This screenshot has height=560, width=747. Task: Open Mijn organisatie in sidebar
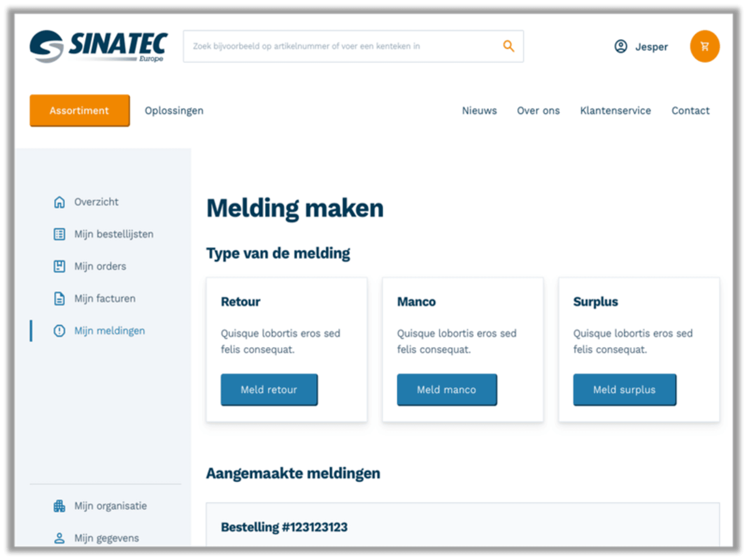coord(110,506)
